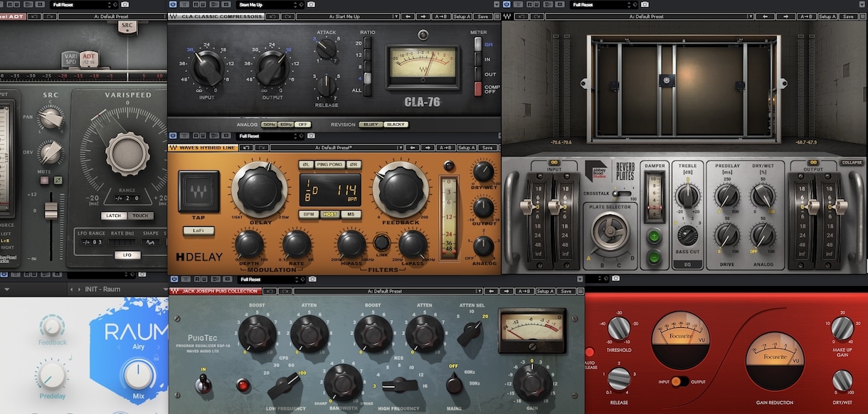Viewport: 868px width, 414px height.
Task: Click the green plus damper button on Reverb Plates
Action: [x=653, y=237]
